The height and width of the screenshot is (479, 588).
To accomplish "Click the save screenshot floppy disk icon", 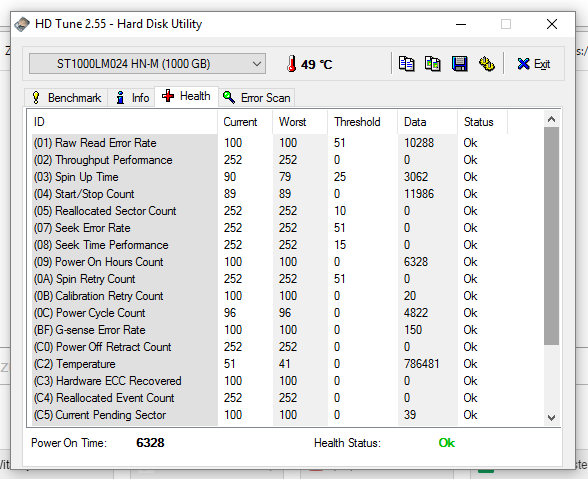I will 460,64.
